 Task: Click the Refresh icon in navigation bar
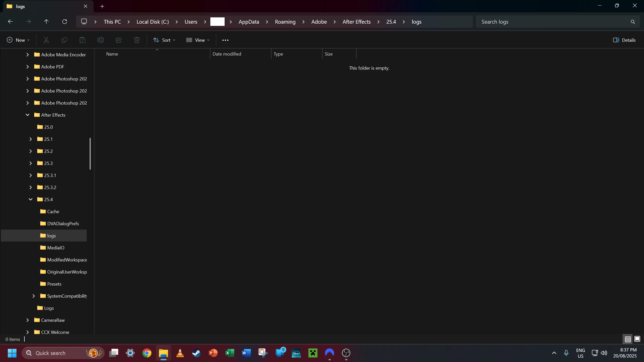(65, 22)
